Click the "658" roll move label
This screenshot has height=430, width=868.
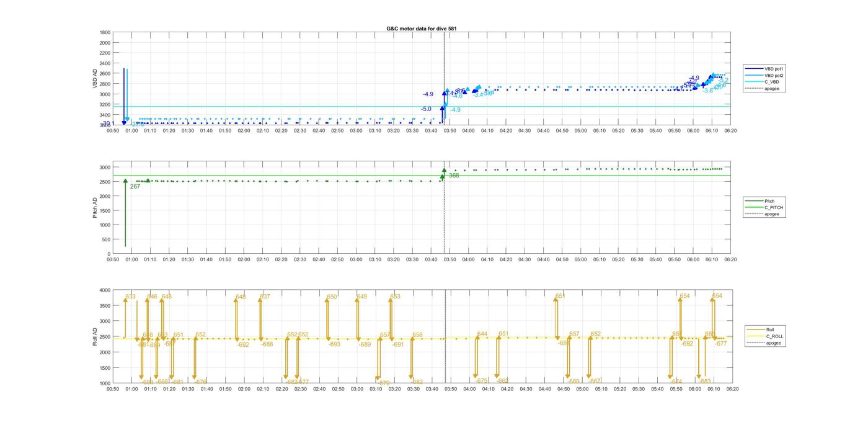click(417, 334)
